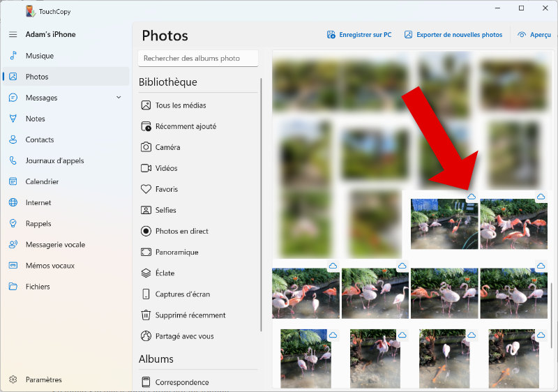Screen dimensions: 558x392
Task: Click the Panoramique icon
Action: (146, 252)
